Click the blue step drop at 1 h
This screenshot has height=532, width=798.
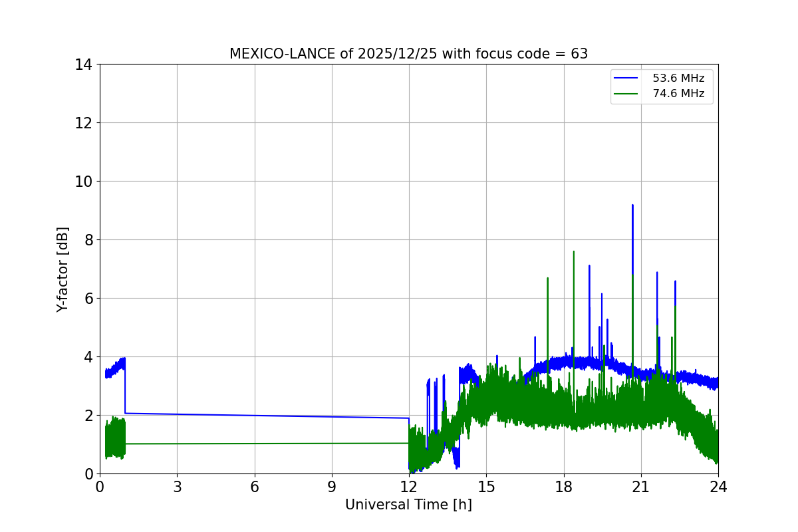pos(125,386)
